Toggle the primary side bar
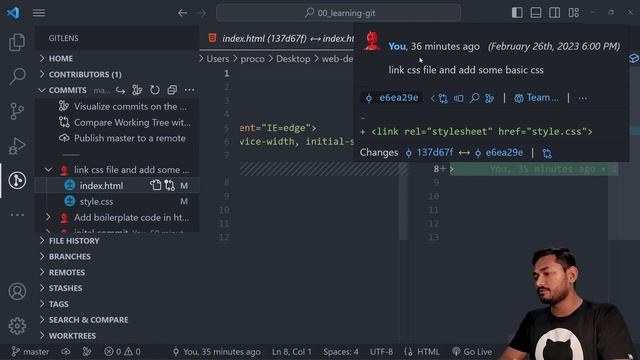 click(x=517, y=13)
